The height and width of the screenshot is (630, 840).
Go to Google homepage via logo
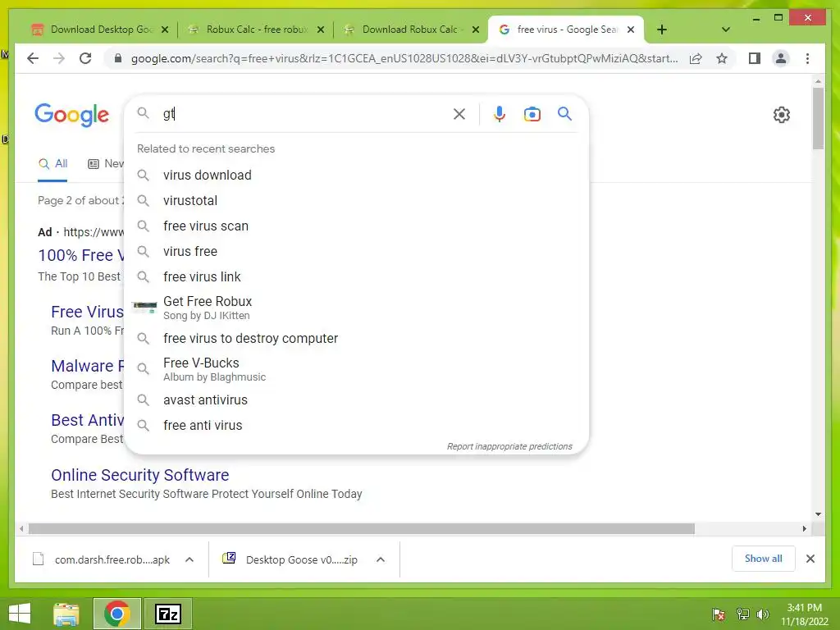click(x=72, y=115)
